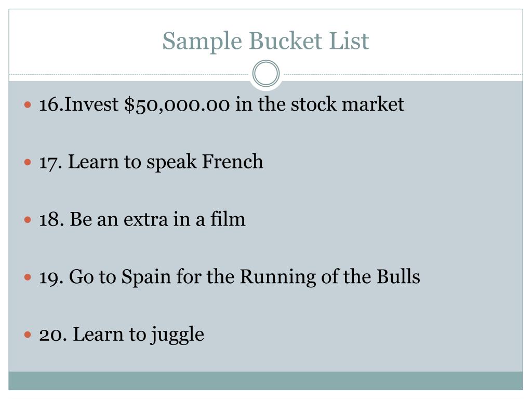The image size is (532, 399).
Task: Click the bullet before item 19
Action: tap(28, 277)
